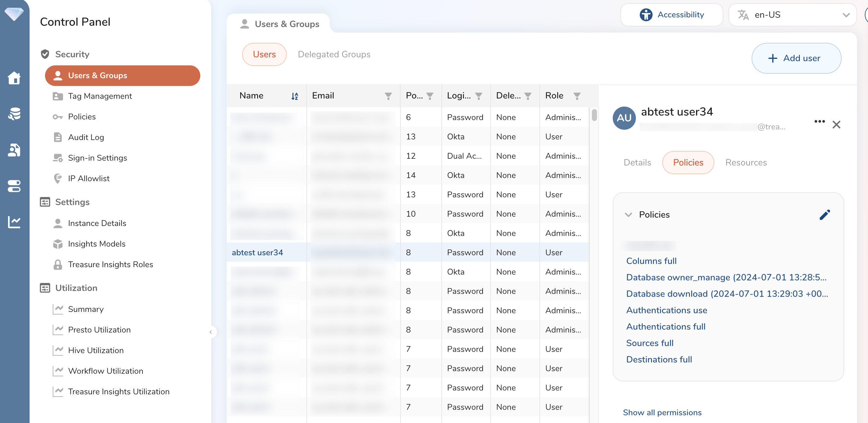868x423 pixels.
Task: Open the database icon in left rail
Action: [x=14, y=114]
